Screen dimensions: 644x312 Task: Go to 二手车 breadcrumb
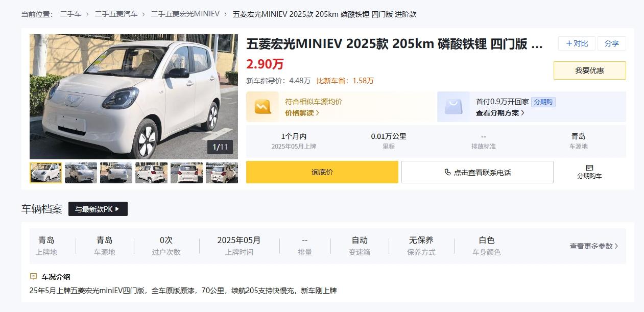[x=70, y=14]
